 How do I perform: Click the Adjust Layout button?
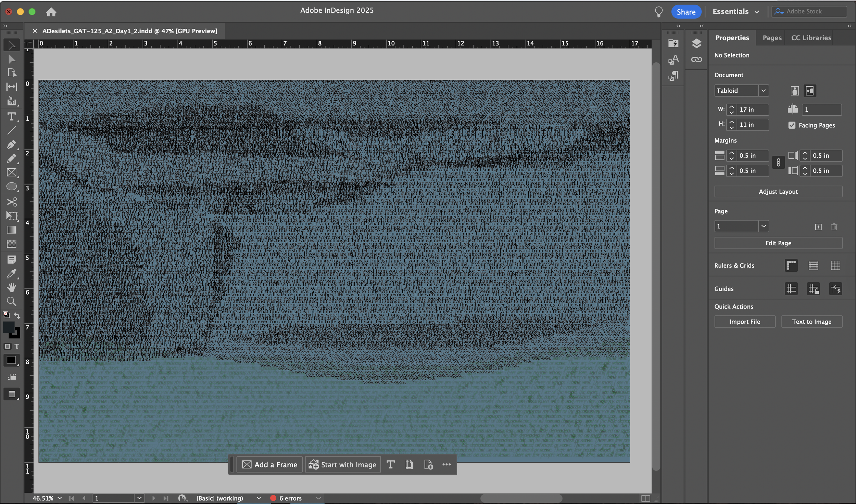pyautogui.click(x=778, y=192)
